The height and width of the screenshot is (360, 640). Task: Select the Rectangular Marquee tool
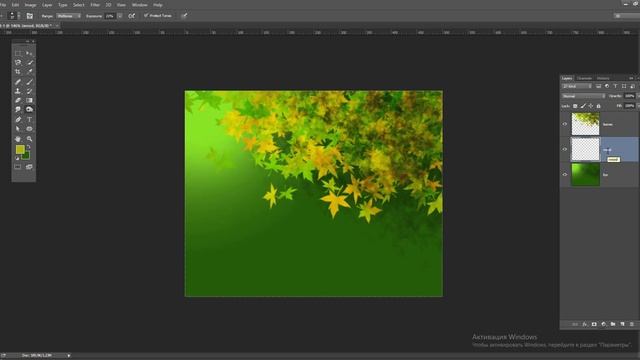[x=18, y=53]
